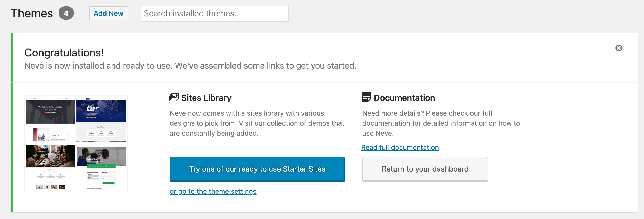Click the themes count badge
Image resolution: width=644 pixels, height=219 pixels.
(66, 13)
